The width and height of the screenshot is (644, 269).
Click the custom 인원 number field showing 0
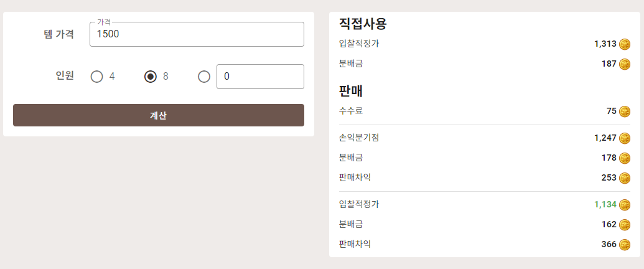point(260,77)
